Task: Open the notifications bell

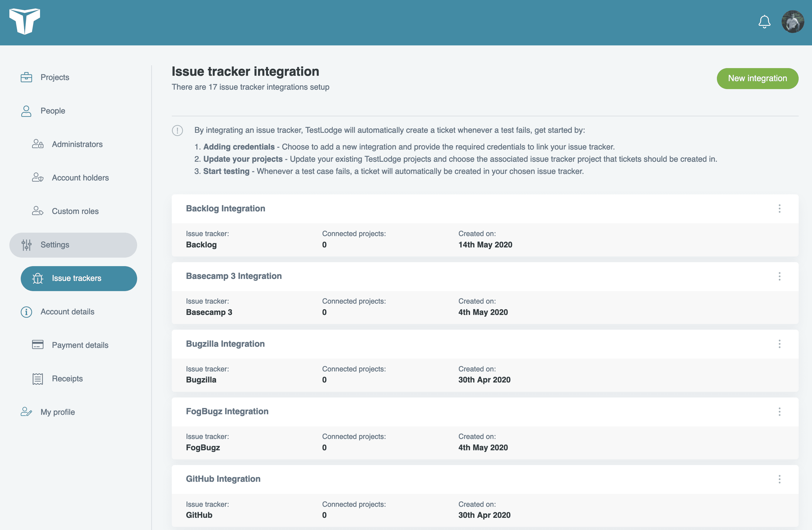Action: (764, 22)
